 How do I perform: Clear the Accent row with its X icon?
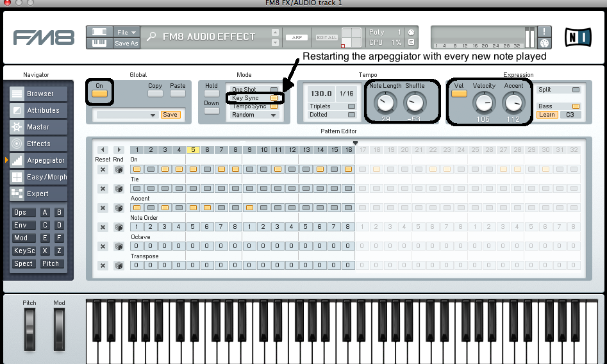click(103, 208)
